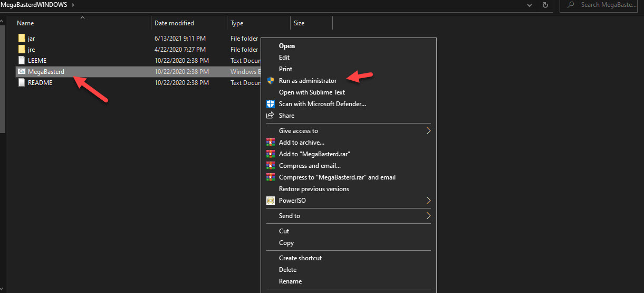This screenshot has height=293, width=644.
Task: Sort files by Name column header
Action: click(x=25, y=23)
